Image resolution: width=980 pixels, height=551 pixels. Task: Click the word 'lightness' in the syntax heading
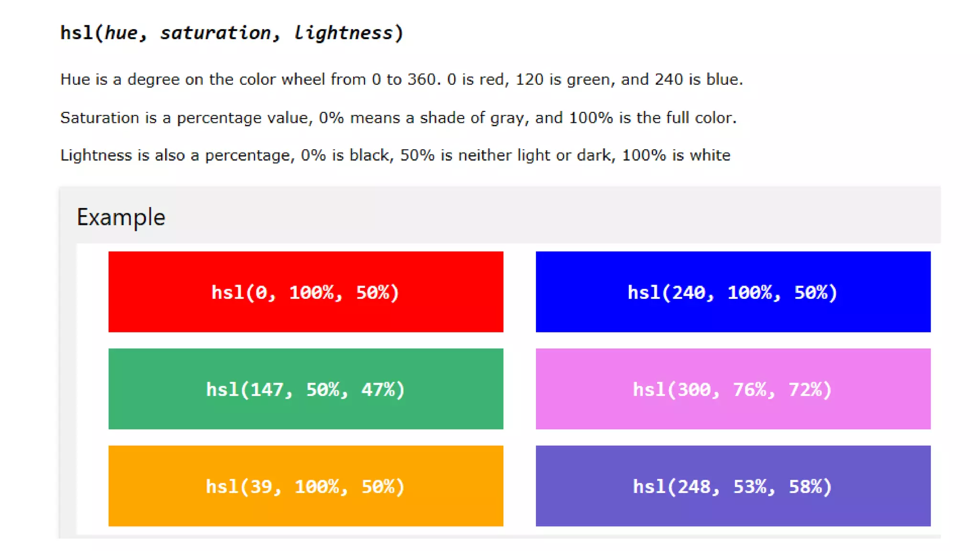coord(343,33)
